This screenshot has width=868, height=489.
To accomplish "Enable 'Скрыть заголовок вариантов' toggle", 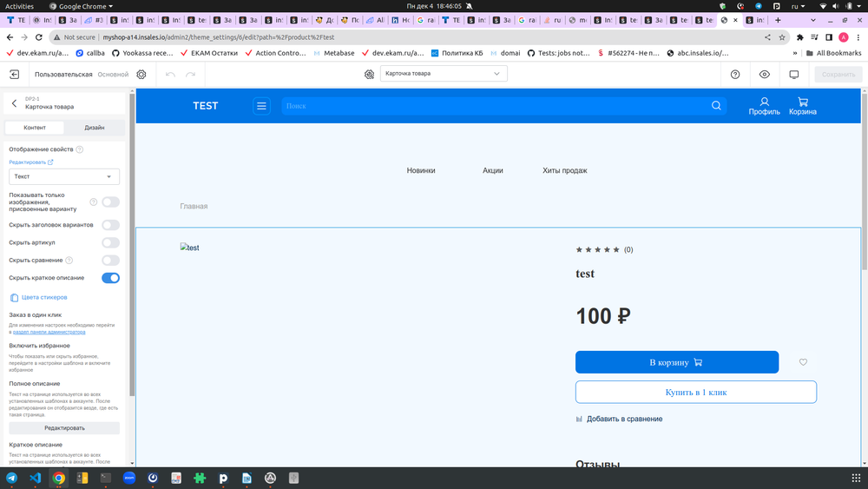I will pos(110,225).
